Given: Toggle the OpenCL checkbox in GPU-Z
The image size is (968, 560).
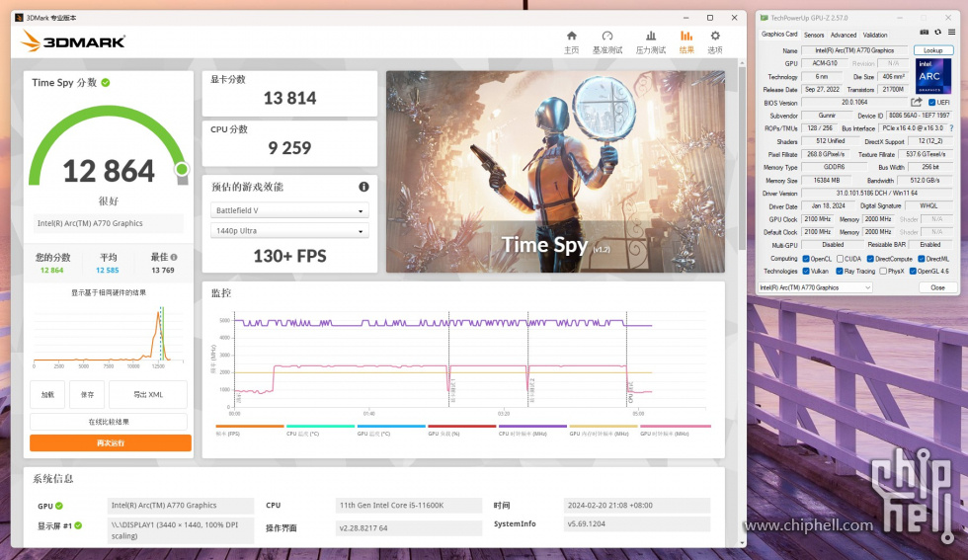Looking at the screenshot, I should click(x=806, y=259).
